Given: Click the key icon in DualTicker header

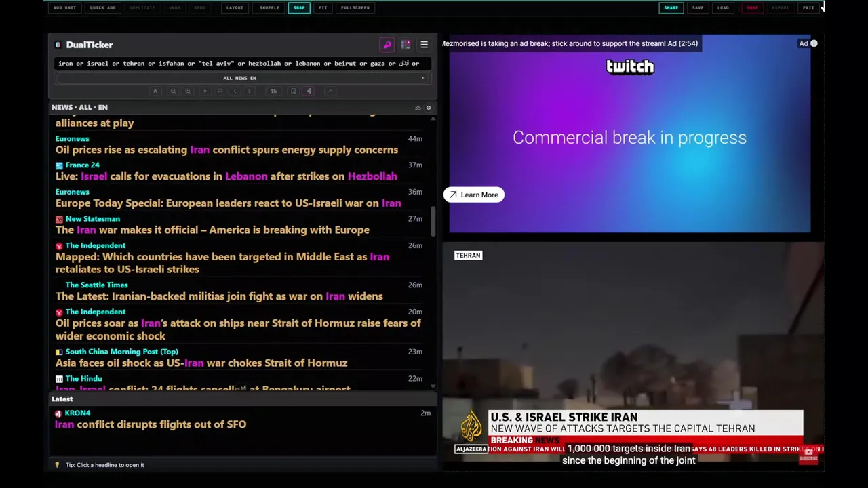Looking at the screenshot, I should click(387, 45).
